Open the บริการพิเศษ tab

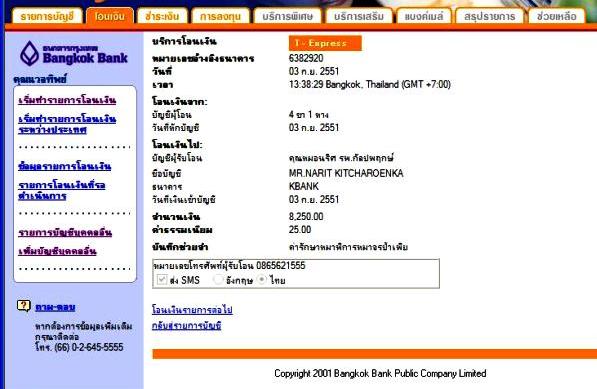point(287,16)
